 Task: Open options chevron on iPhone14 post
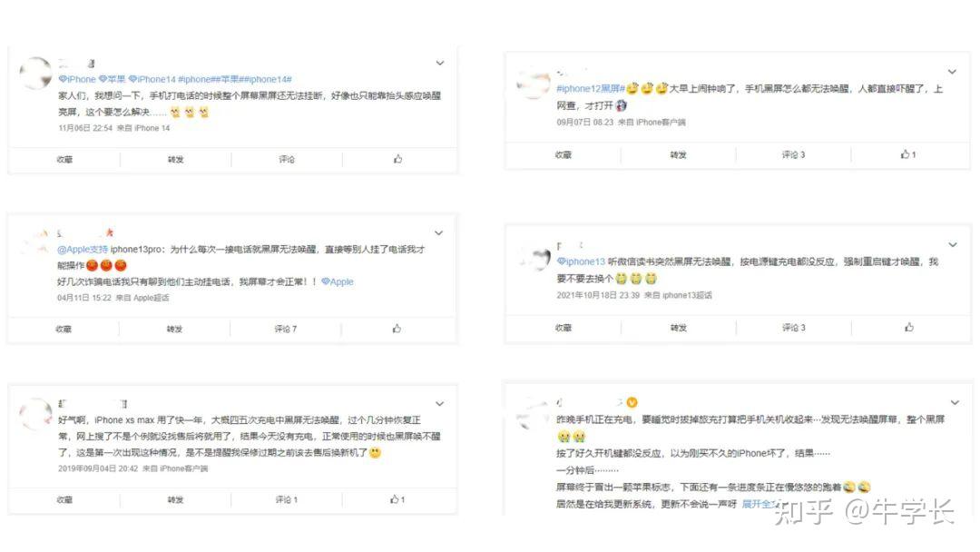pos(440,64)
